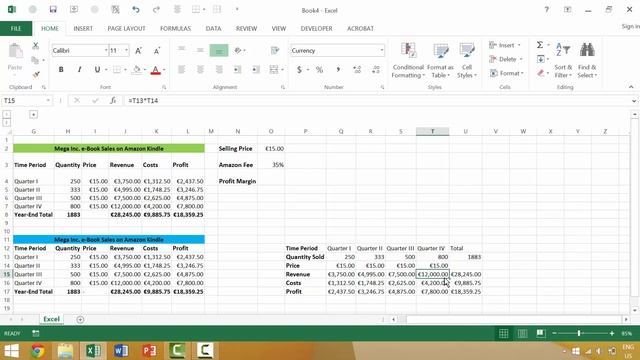Open Conditional Formatting menu
The height and width of the screenshot is (360, 640).
408,60
